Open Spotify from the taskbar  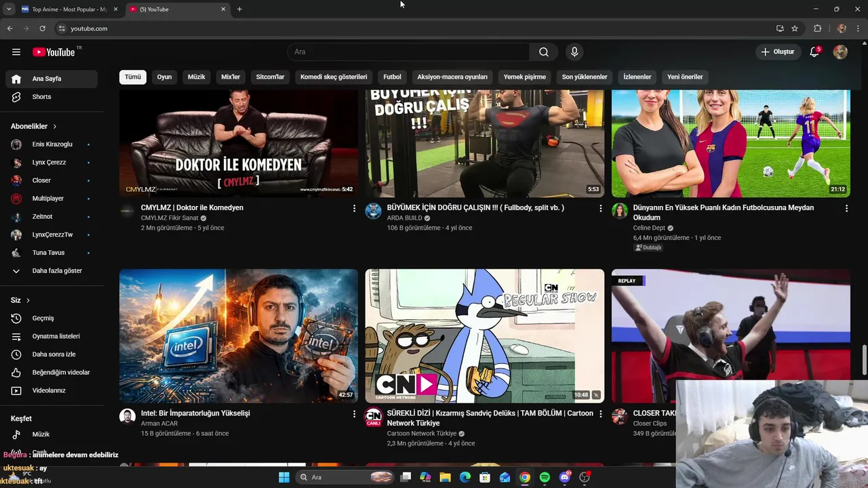click(545, 477)
